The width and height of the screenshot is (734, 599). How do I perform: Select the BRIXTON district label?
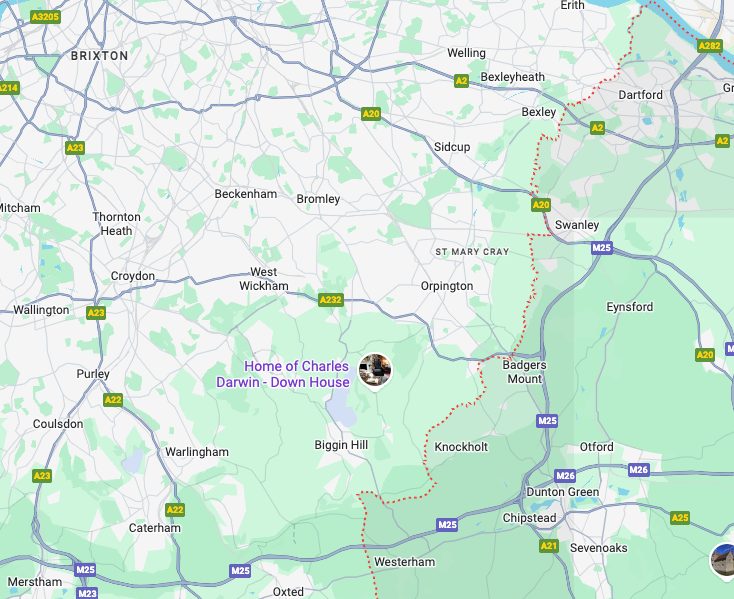(99, 56)
